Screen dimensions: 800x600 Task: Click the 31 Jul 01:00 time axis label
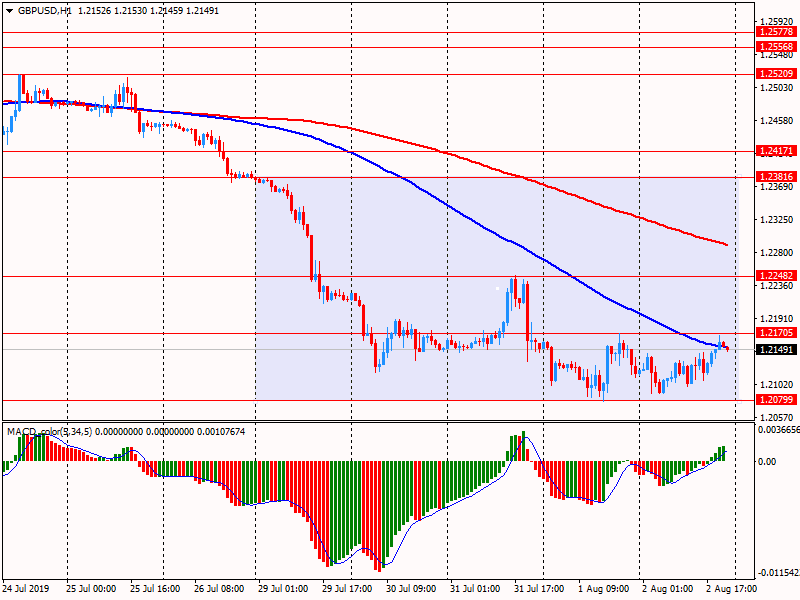[475, 589]
